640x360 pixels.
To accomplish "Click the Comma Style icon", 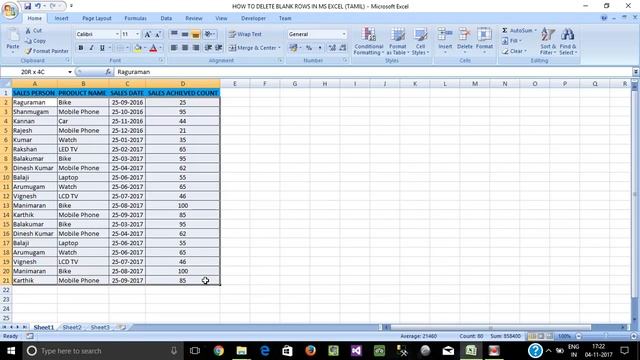I will 320,48.
